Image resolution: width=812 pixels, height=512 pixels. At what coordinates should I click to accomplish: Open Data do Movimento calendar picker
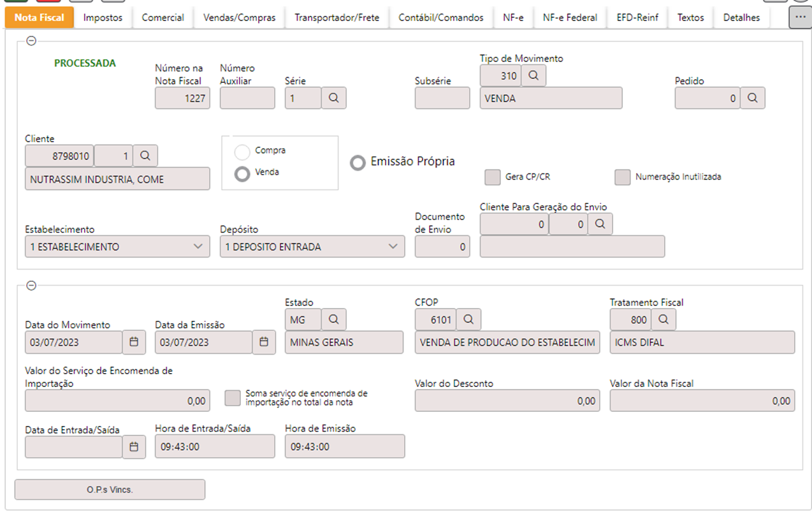(134, 342)
